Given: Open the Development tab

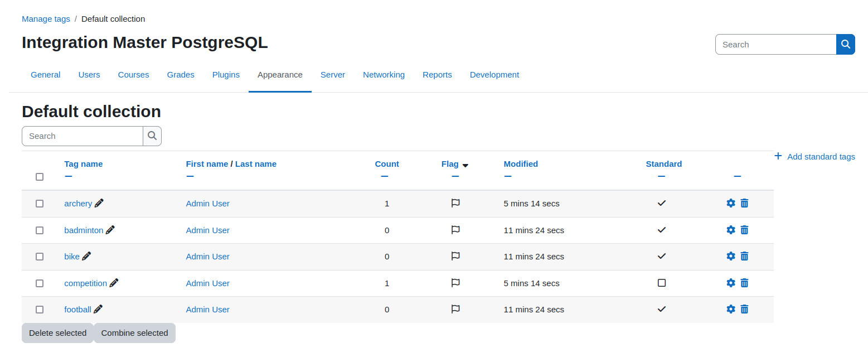Looking at the screenshot, I should pos(494,75).
